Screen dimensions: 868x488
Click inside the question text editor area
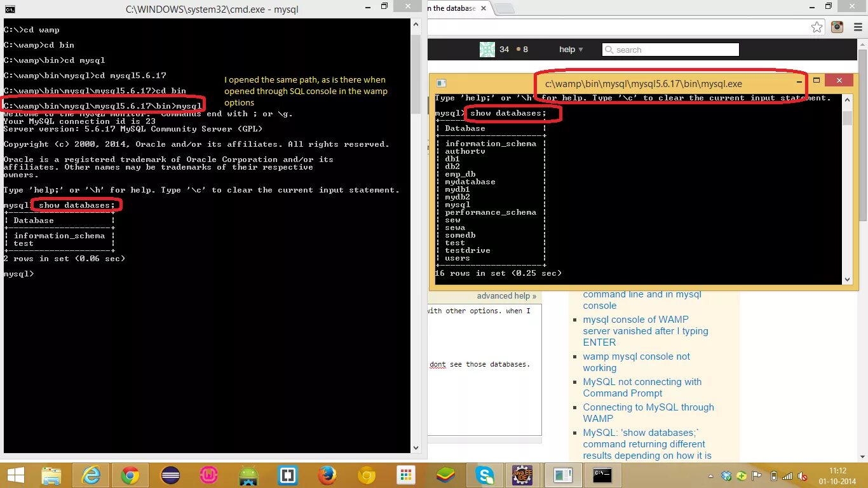[485, 369]
